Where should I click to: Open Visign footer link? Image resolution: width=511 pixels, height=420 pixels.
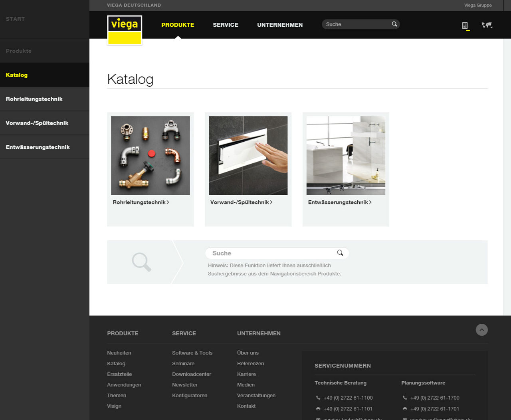114,406
